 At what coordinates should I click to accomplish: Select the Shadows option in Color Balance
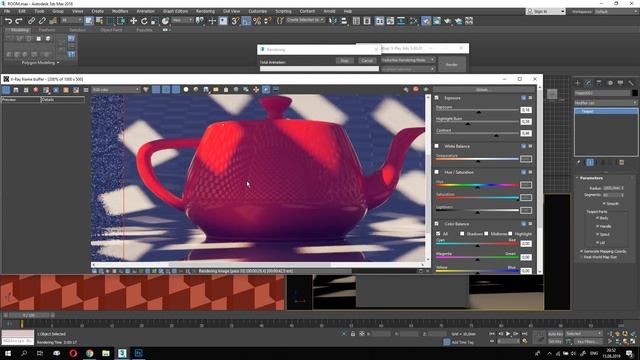pyautogui.click(x=462, y=234)
